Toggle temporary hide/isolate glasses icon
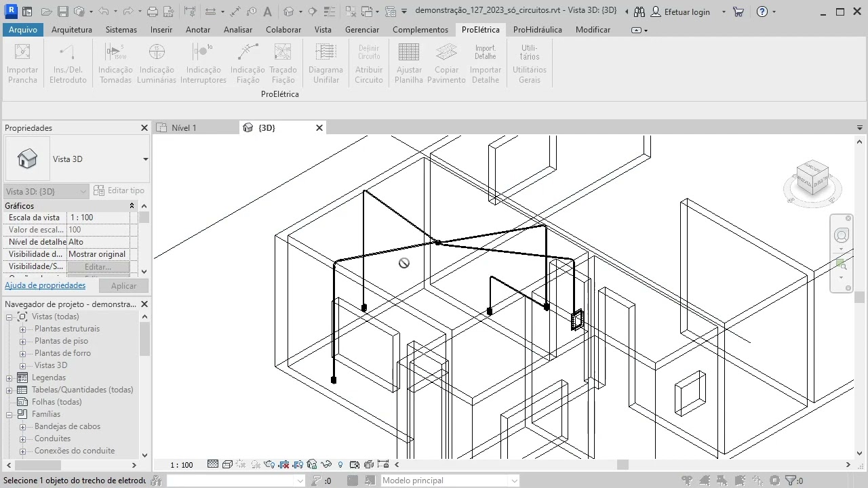868x488 pixels. 327,465
